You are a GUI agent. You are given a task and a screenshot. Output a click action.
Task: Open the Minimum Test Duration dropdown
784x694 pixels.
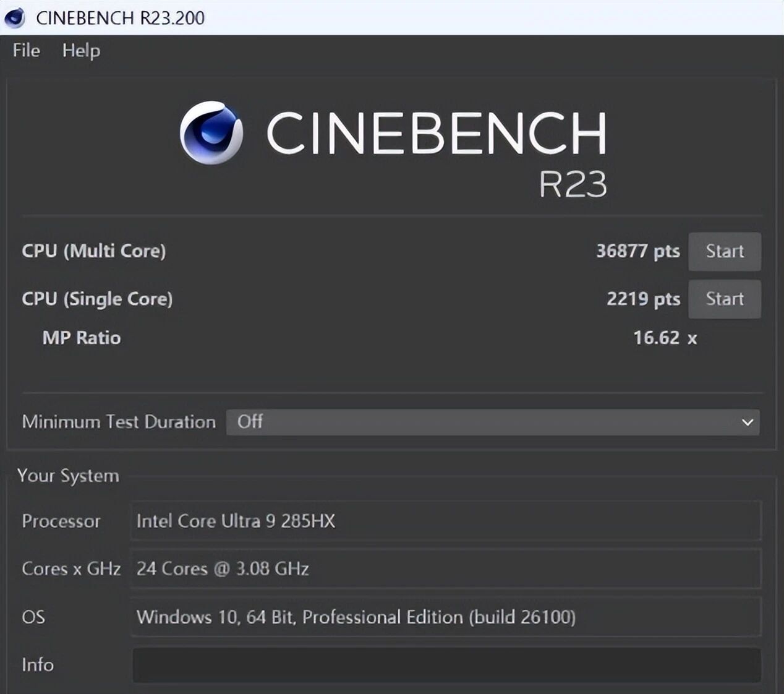(492, 422)
